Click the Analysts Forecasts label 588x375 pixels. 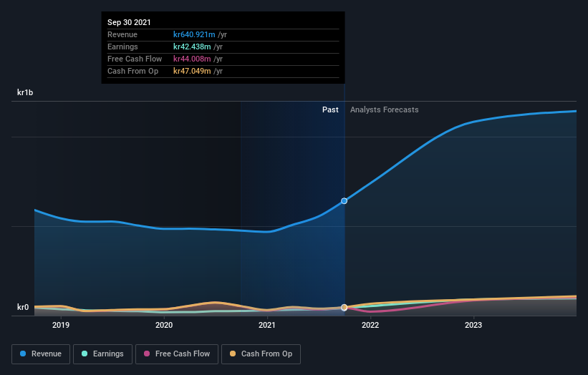click(385, 109)
